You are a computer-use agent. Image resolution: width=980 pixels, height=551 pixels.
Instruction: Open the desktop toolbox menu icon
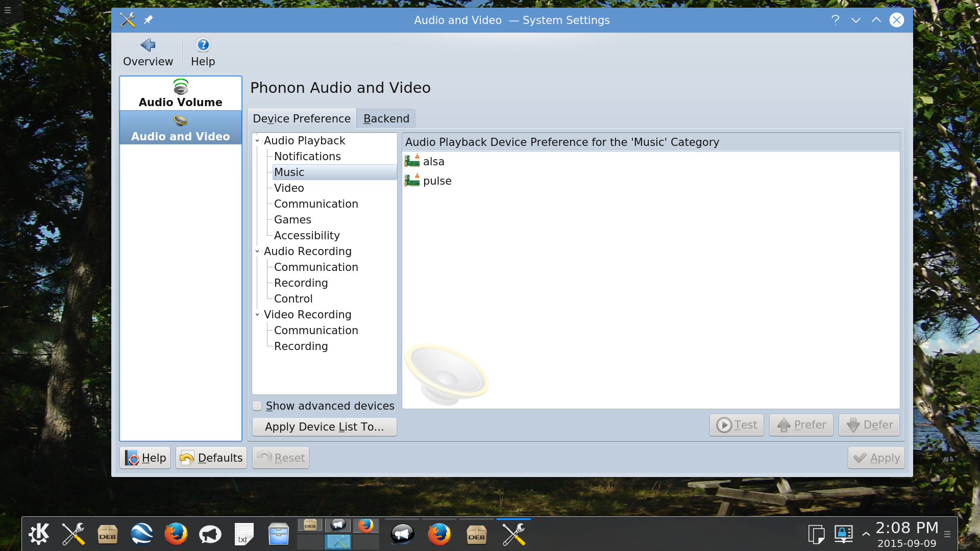(8, 10)
